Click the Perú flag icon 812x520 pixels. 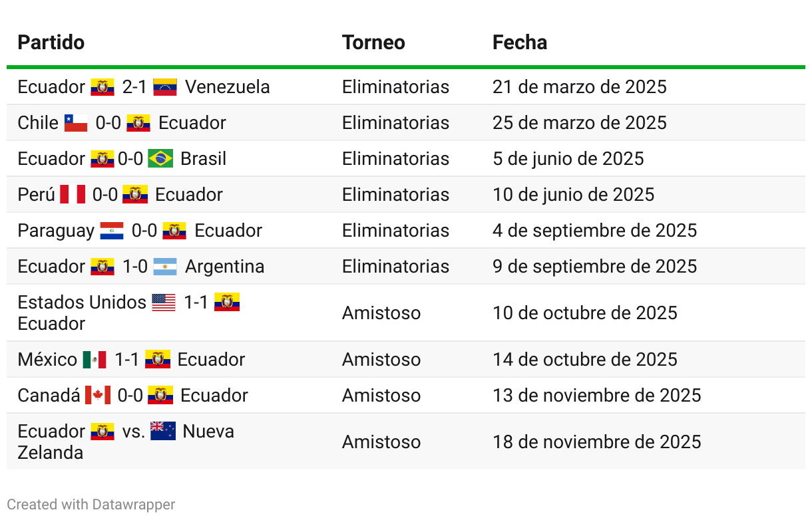tap(73, 195)
